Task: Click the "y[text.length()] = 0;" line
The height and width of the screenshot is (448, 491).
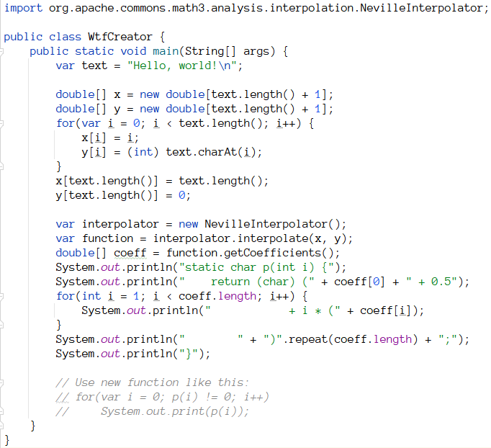Action: click(123, 195)
